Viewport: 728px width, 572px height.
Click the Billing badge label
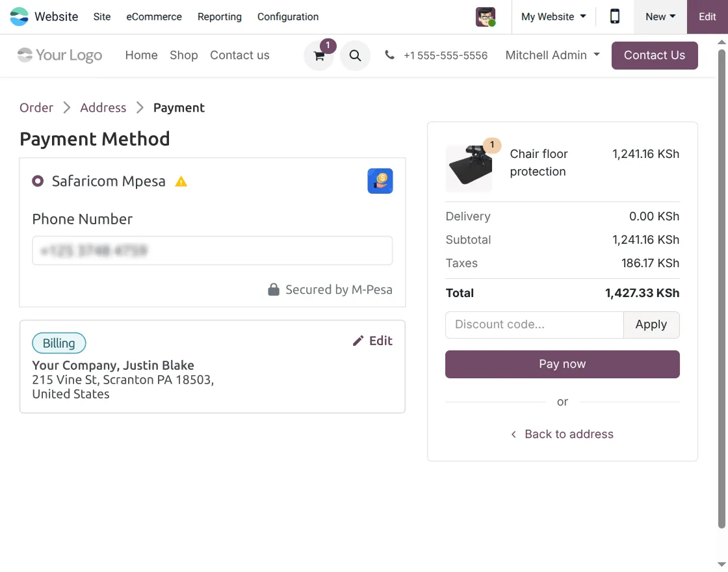pyautogui.click(x=59, y=343)
